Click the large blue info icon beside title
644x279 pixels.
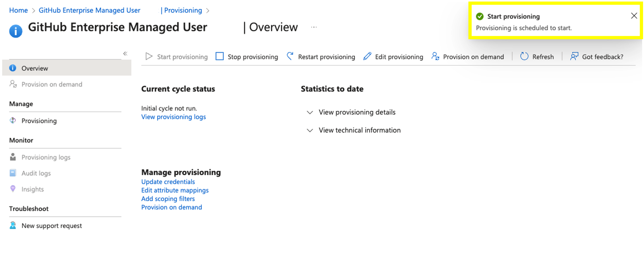pyautogui.click(x=16, y=31)
